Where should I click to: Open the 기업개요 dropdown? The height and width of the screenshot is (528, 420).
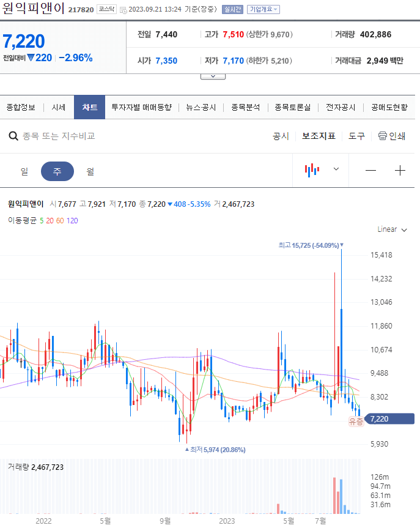pos(263,9)
